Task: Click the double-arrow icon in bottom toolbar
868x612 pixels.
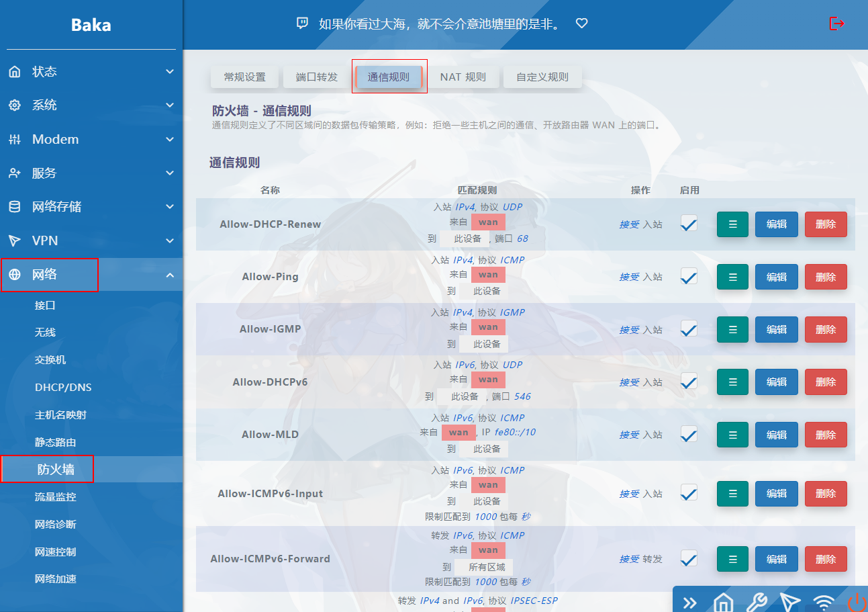Action: 690,602
